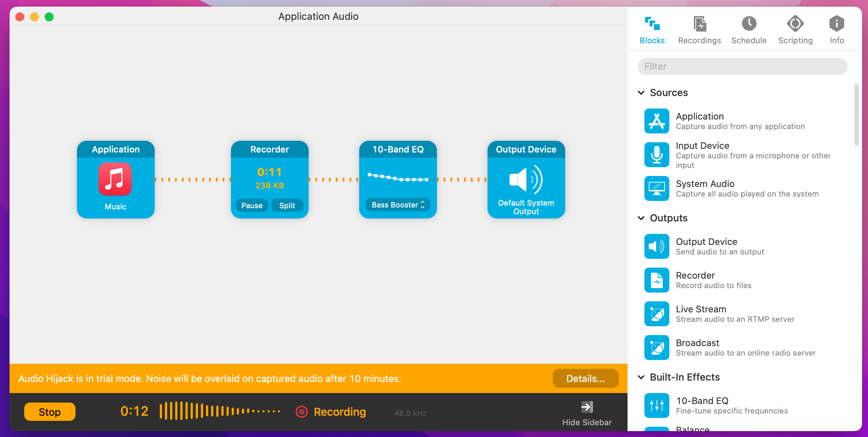Click the 48.0 kHz sample rate text

coord(410,413)
